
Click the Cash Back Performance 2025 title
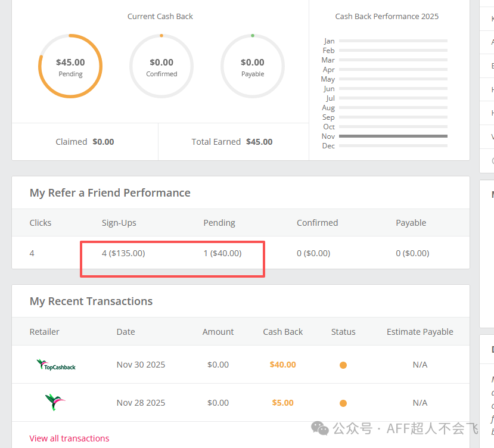click(x=387, y=16)
